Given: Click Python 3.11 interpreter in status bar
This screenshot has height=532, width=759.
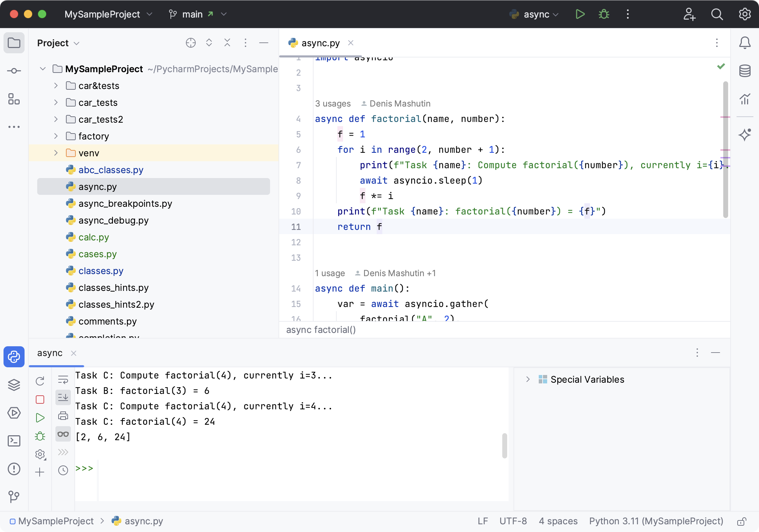Looking at the screenshot, I should [x=656, y=521].
